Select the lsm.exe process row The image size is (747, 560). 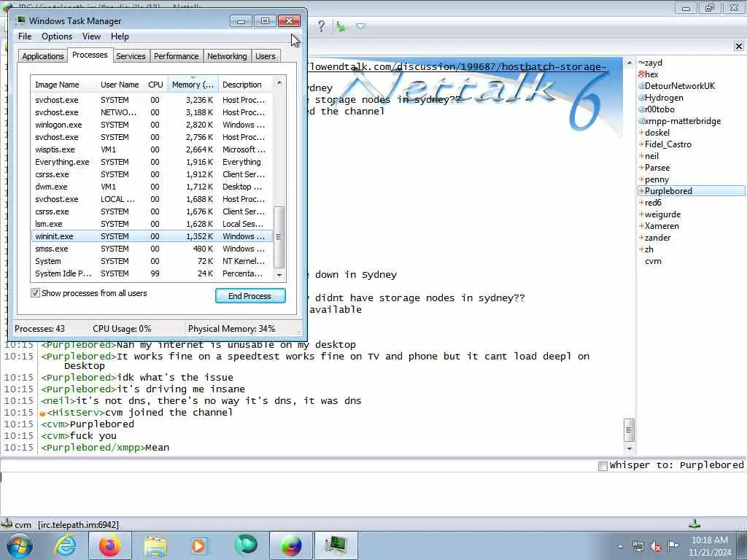[152, 224]
